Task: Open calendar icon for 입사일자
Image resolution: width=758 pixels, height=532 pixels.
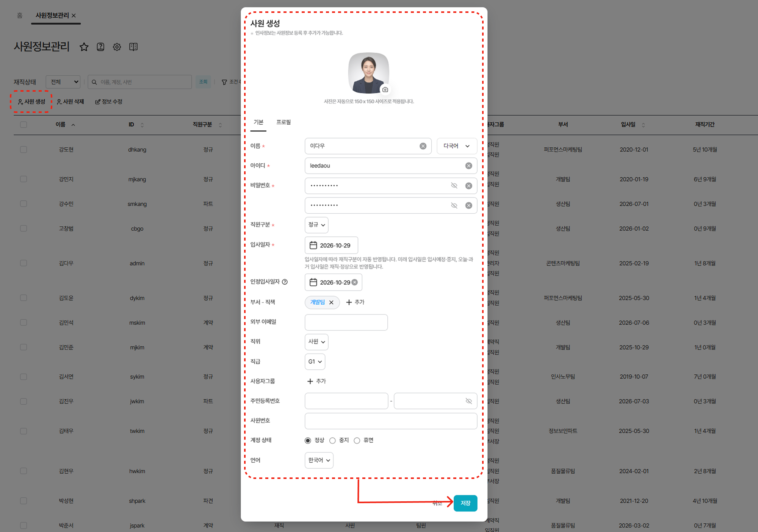Action: [313, 245]
